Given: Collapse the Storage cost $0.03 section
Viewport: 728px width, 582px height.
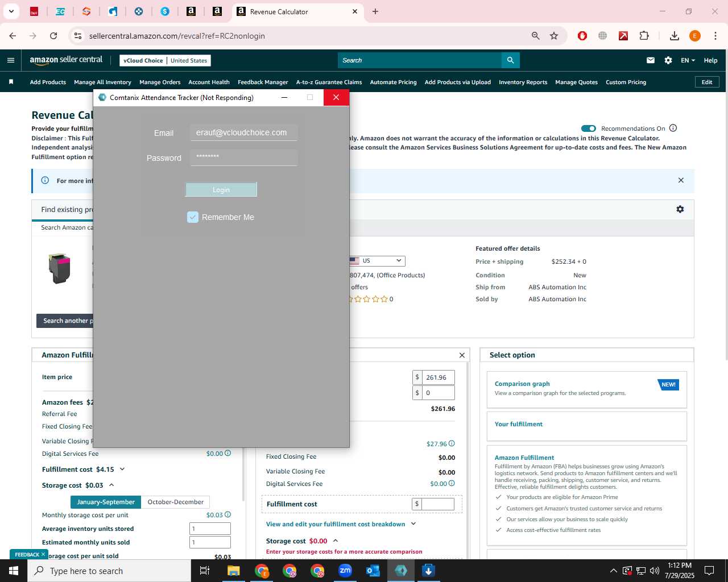Looking at the screenshot, I should point(111,485).
